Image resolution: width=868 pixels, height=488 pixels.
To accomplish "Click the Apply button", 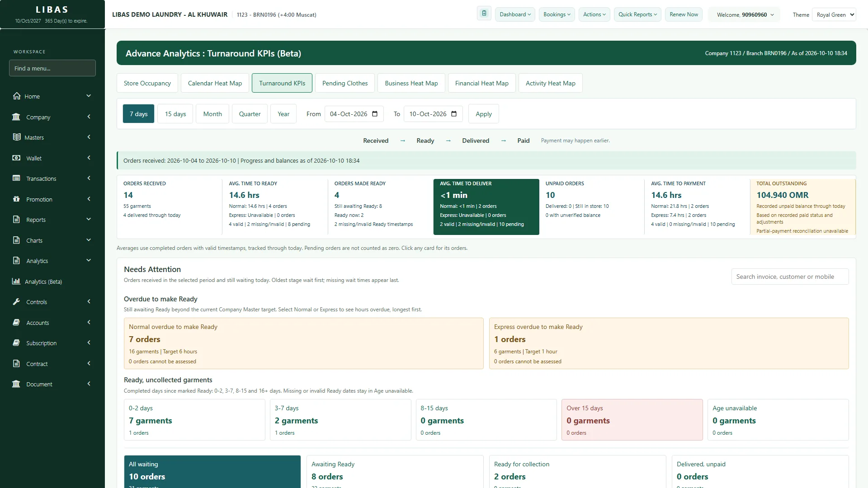I will 483,114.
